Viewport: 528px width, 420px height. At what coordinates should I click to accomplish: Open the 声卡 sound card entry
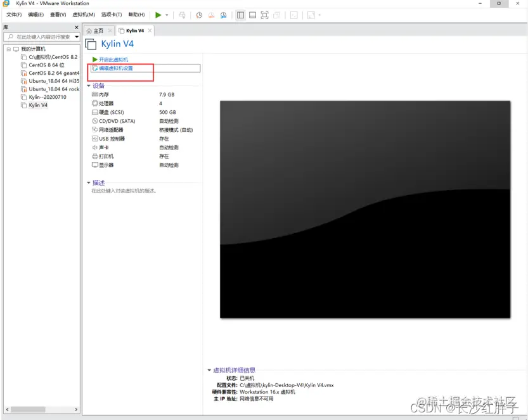pos(100,148)
